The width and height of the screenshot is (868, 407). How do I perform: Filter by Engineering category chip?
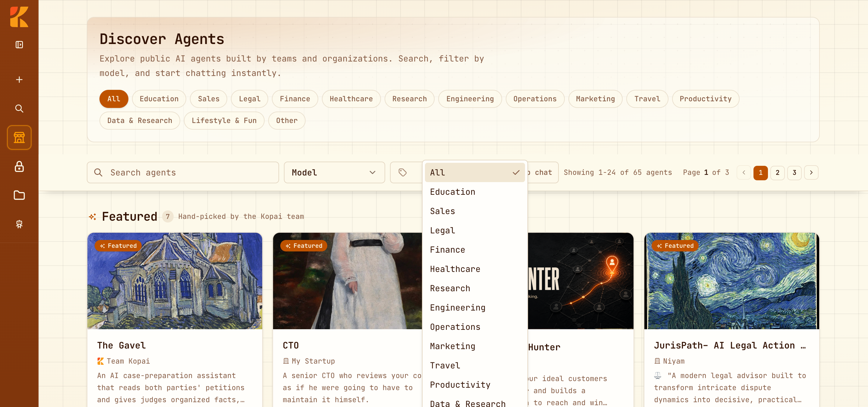(470, 99)
